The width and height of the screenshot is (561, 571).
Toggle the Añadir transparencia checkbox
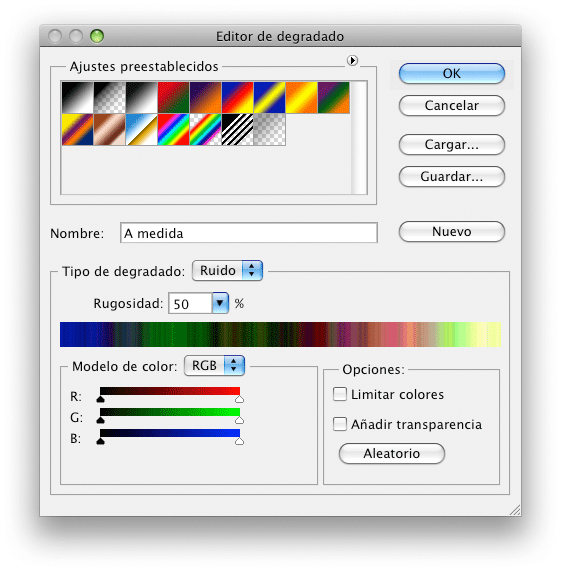(340, 424)
